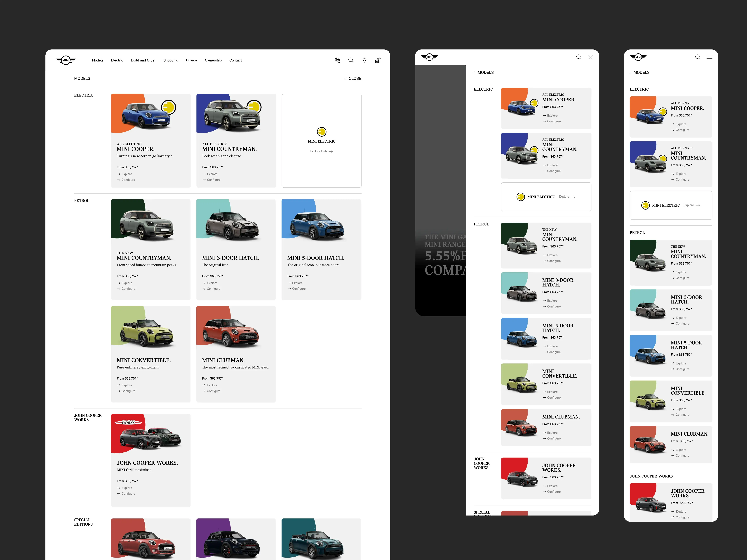This screenshot has height=560, width=747.
Task: Click the "SPECIAL EDITIONS" heading in desktop view
Action: (83, 522)
